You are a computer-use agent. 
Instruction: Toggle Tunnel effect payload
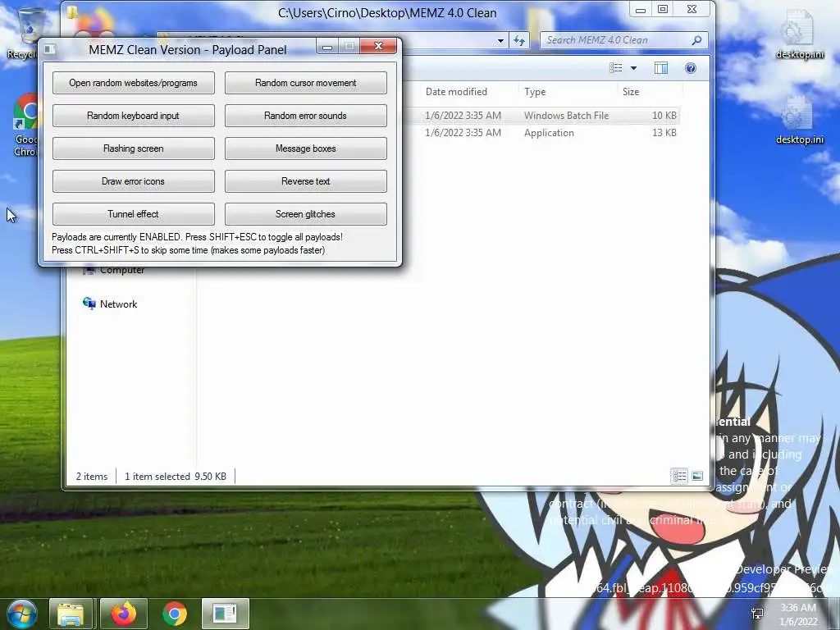134,214
